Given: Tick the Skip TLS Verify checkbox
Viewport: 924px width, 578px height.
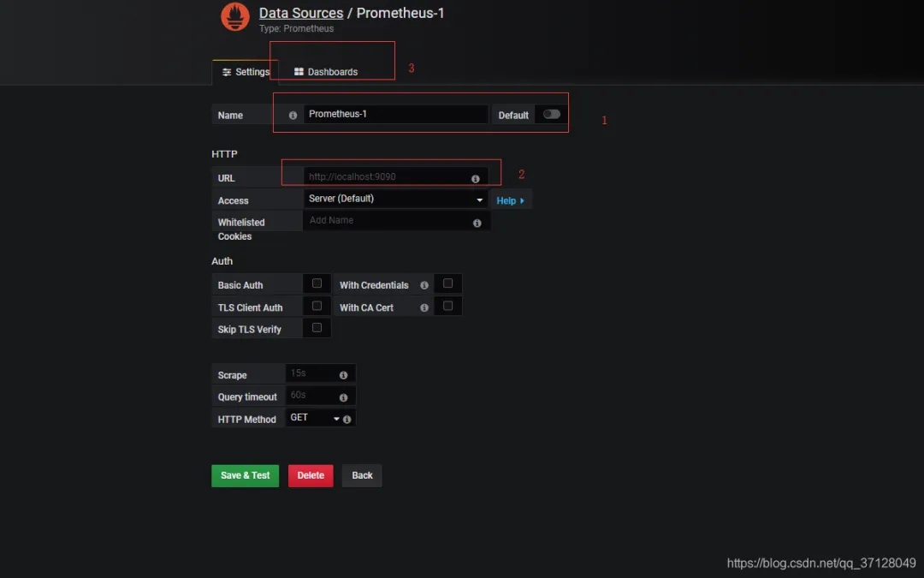Looking at the screenshot, I should tap(317, 328).
